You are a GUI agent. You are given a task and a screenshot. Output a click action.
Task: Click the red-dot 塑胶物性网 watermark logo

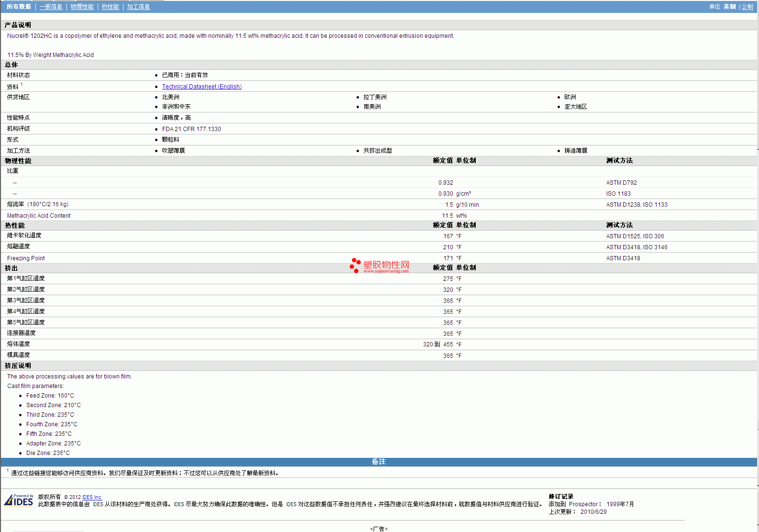pos(379,265)
